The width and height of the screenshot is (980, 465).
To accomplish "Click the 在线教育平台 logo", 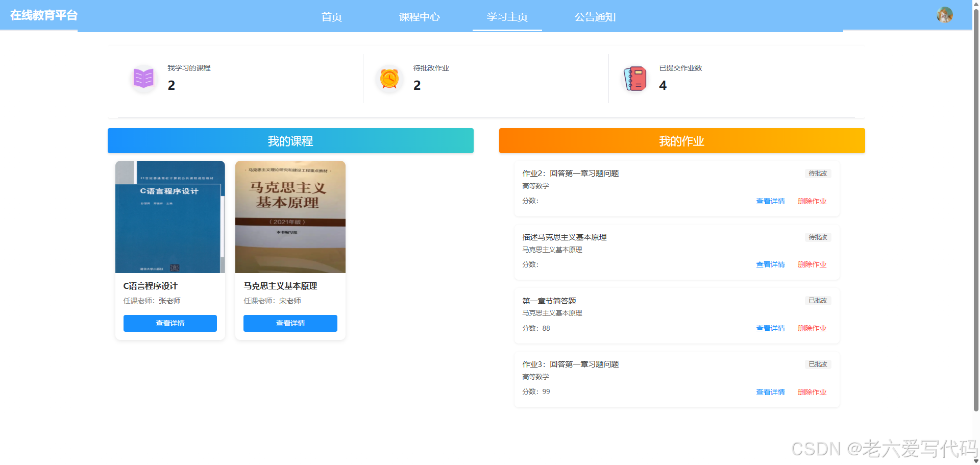I will pos(43,15).
